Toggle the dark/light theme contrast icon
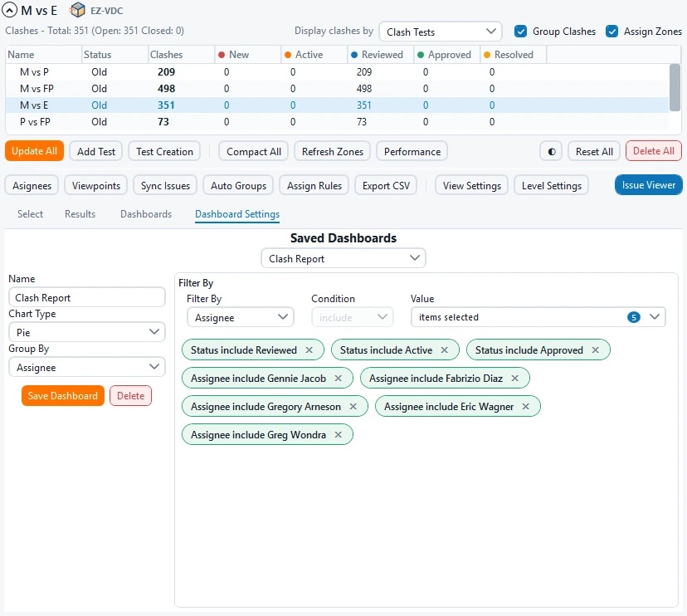This screenshot has height=616, width=687. click(551, 152)
